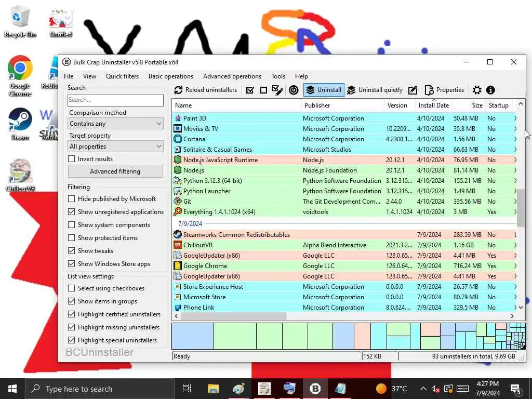Open the Windows Start menu
This screenshot has height=399, width=532.
pyautogui.click(x=12, y=389)
